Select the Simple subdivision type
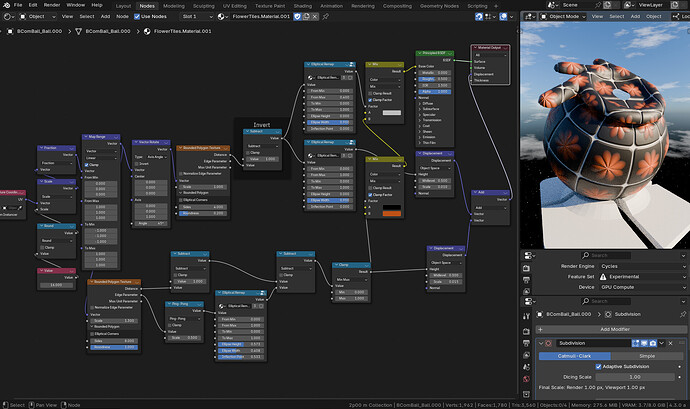 point(647,356)
